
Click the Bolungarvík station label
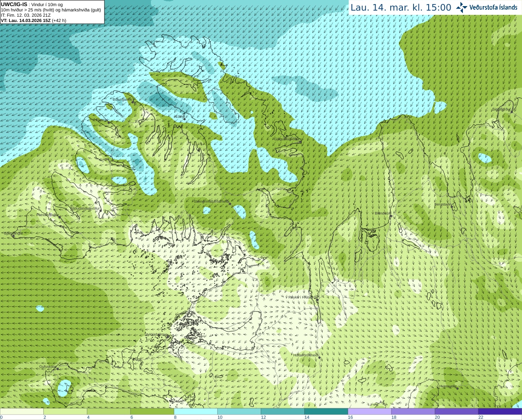click(122, 99)
